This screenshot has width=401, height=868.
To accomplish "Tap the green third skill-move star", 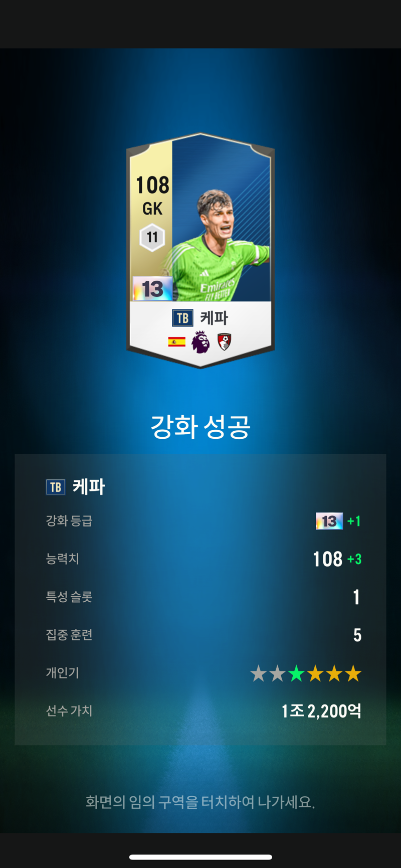I will pos(296,673).
